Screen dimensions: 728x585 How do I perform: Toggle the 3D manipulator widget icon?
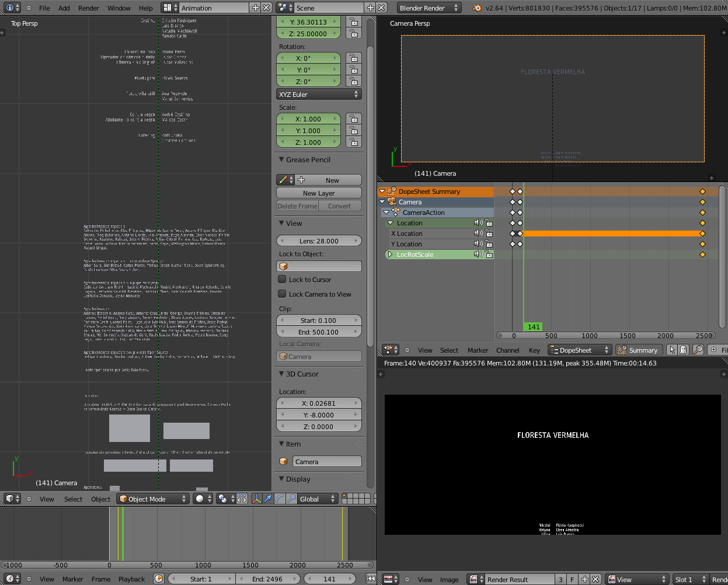click(257, 499)
